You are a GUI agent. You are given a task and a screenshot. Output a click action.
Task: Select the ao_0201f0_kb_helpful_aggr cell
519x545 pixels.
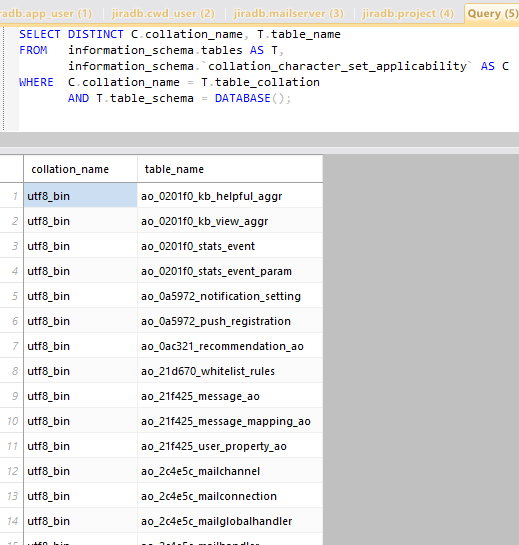tap(230, 196)
